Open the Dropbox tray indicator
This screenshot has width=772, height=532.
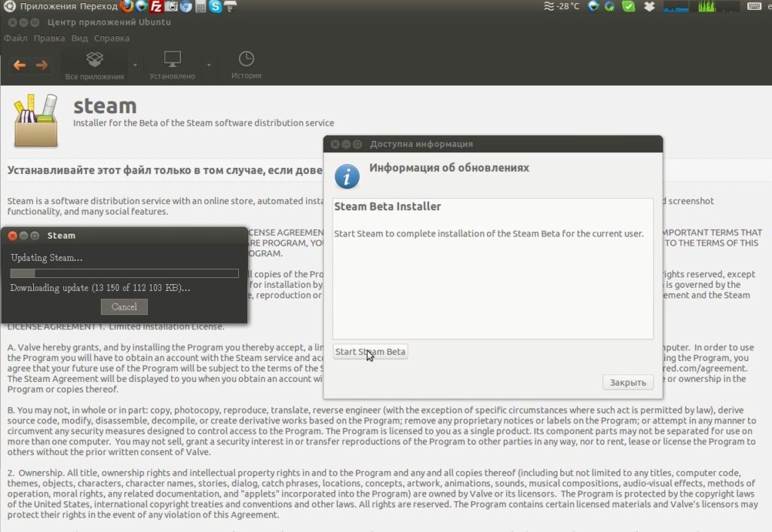point(649,6)
